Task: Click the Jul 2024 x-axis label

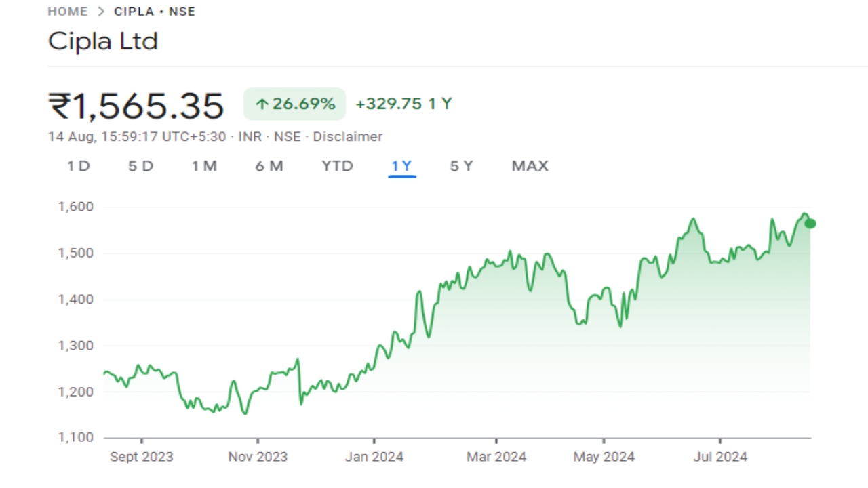Action: (719, 457)
